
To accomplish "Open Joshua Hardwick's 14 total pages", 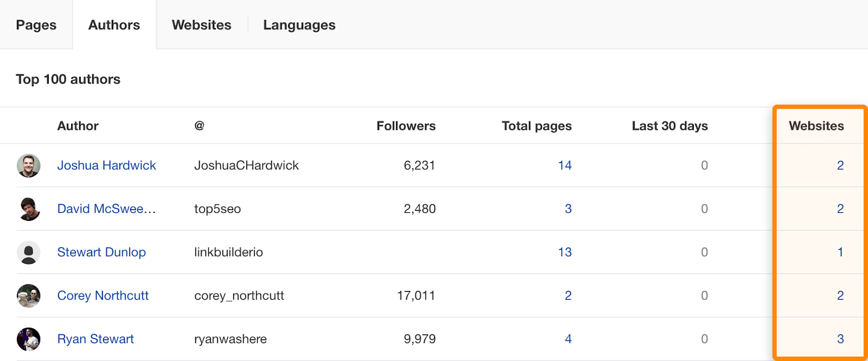I will tap(564, 166).
